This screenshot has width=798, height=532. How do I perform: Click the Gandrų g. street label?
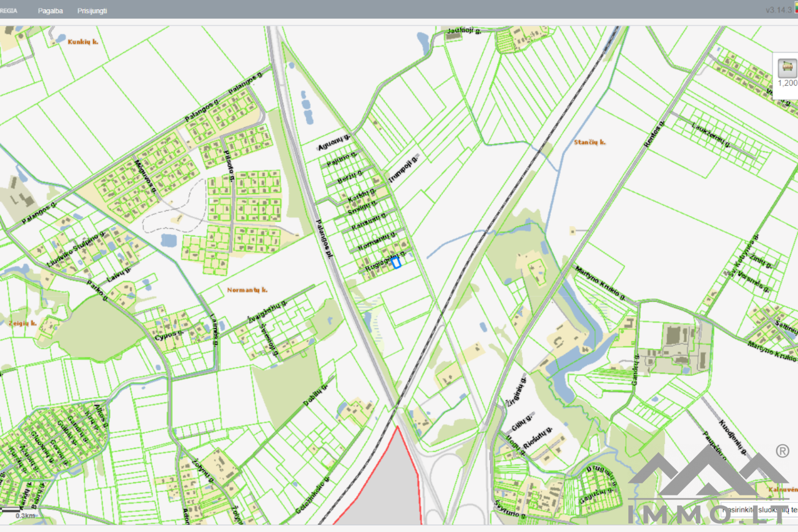click(x=635, y=369)
